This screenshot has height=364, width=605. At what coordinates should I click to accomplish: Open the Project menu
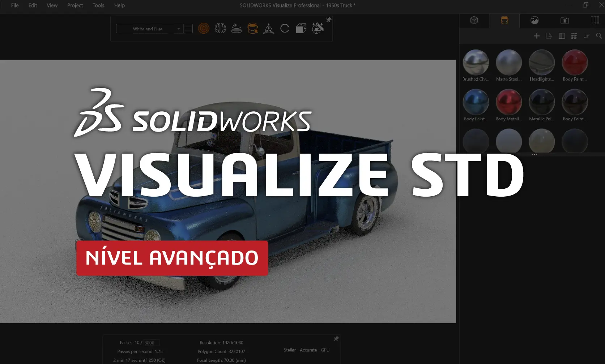(75, 5)
